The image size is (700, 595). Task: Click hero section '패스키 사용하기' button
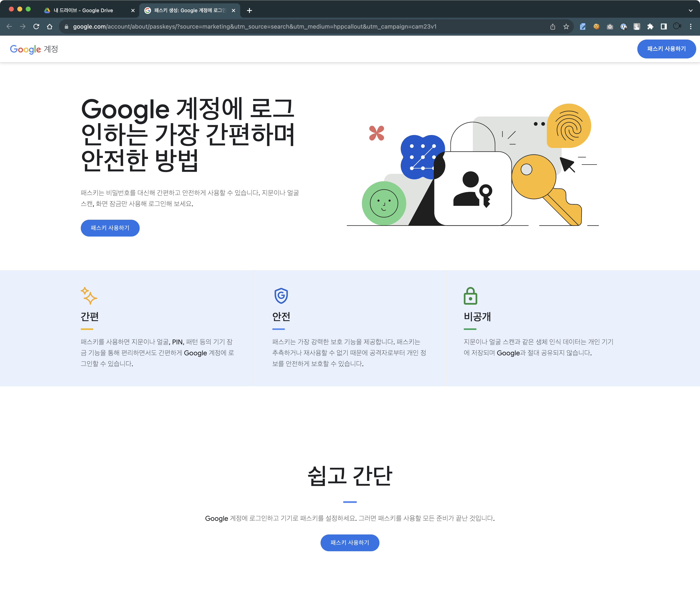coord(110,228)
